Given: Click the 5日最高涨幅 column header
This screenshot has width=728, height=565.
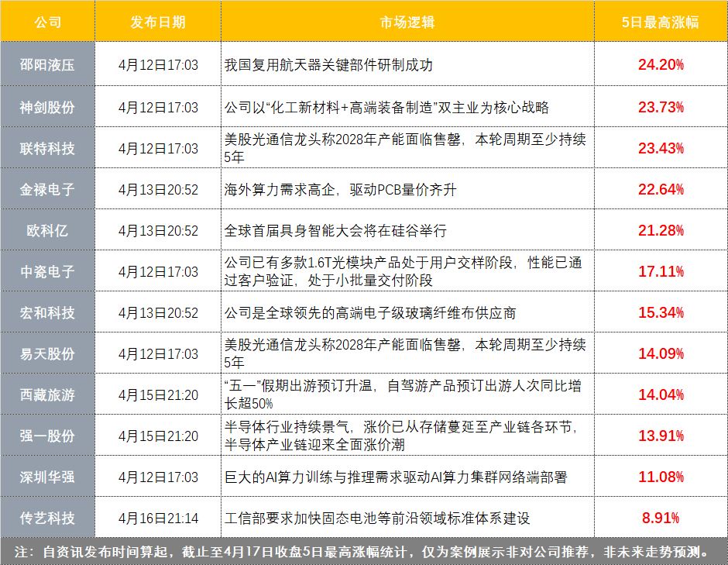Looking at the screenshot, I should (x=660, y=22).
